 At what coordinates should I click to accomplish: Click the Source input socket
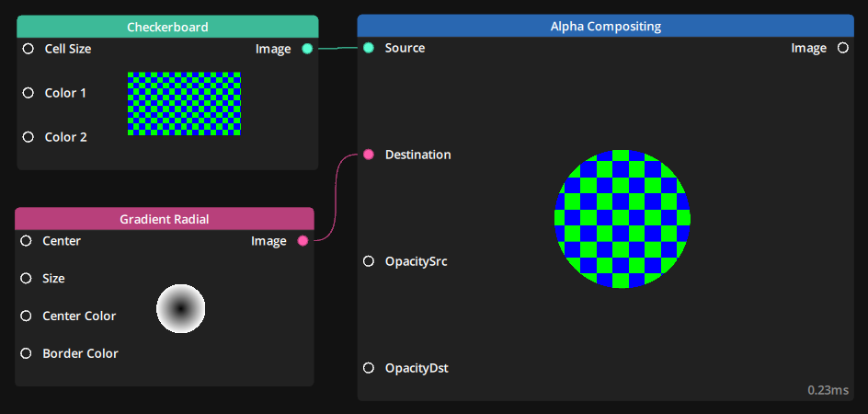click(369, 48)
